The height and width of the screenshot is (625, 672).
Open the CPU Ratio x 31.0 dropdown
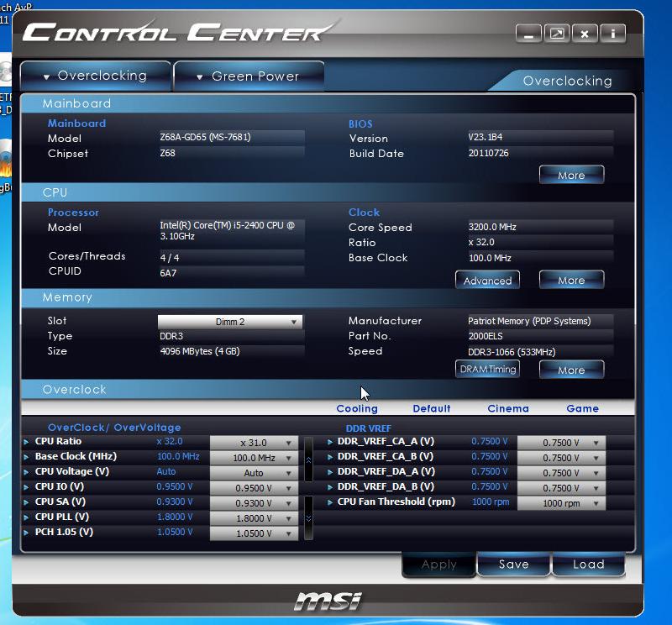click(x=254, y=443)
